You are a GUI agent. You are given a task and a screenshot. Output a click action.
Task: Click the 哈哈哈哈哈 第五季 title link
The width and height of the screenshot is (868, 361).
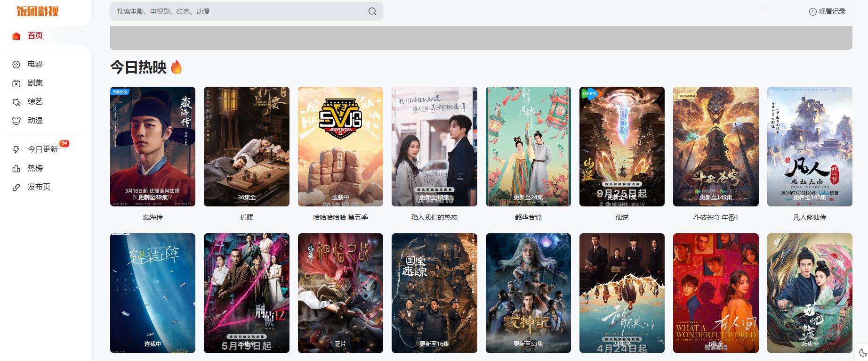(340, 217)
